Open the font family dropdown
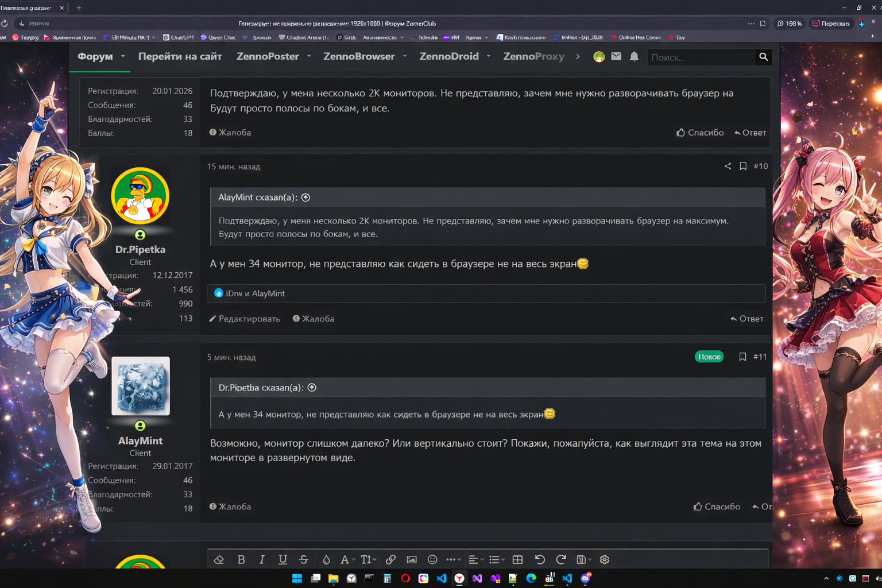Image resolution: width=882 pixels, height=588 pixels. coord(347,559)
